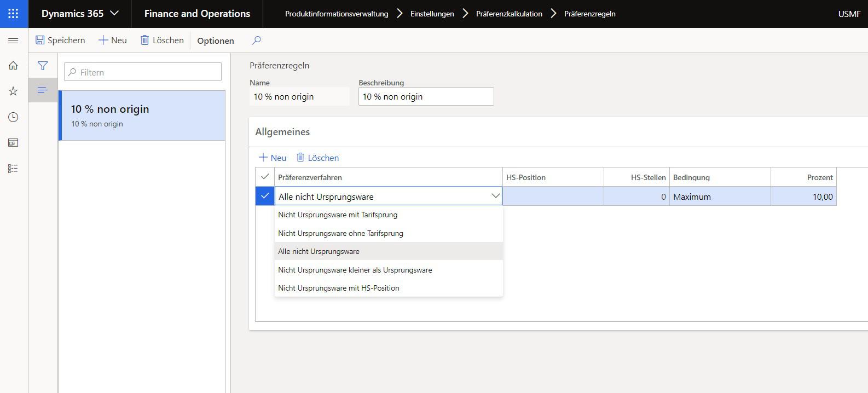Viewport: 868px width, 393px height.
Task: Click the Prozent cell 10,00
Action: (803, 196)
